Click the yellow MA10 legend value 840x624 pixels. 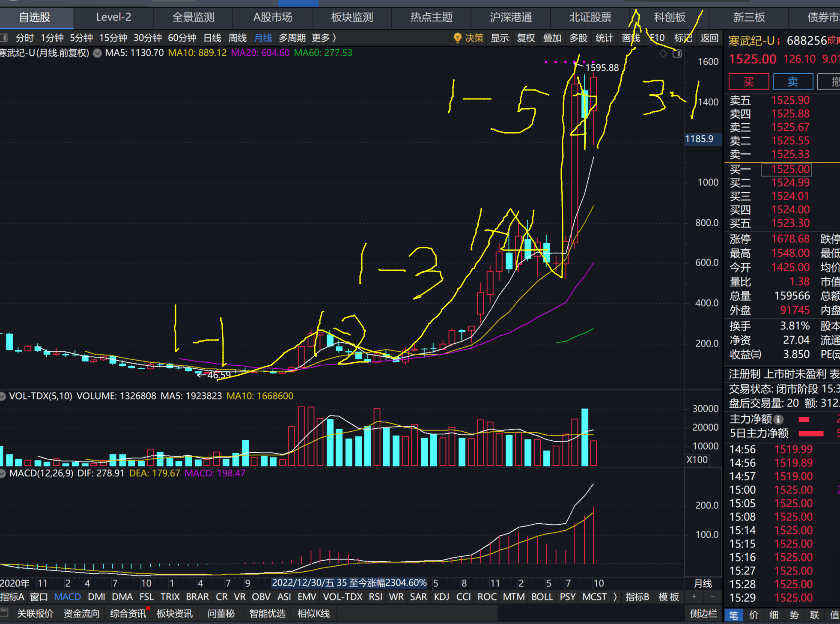[197, 53]
